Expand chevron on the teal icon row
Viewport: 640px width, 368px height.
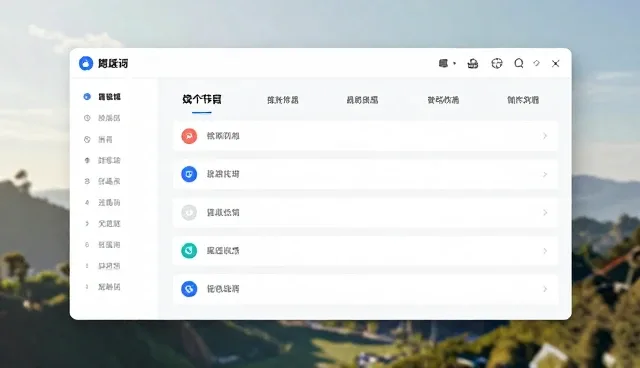click(545, 251)
